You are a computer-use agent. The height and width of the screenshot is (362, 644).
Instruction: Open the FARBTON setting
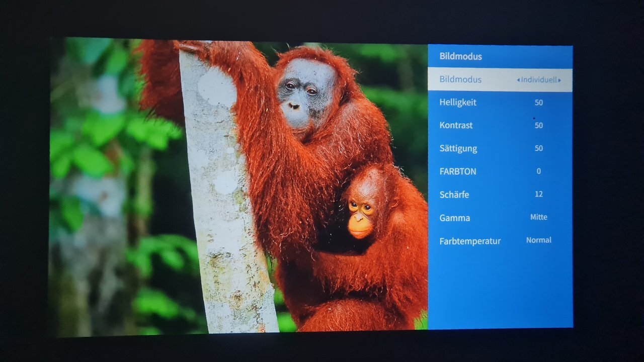pyautogui.click(x=500, y=171)
